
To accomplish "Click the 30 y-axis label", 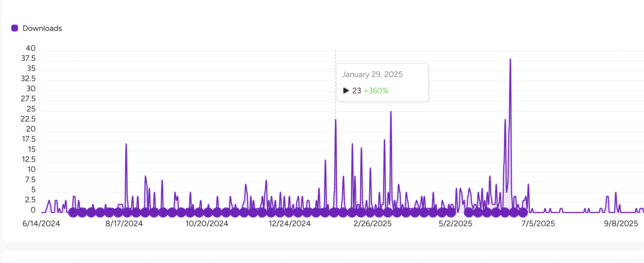I will 31,89.
